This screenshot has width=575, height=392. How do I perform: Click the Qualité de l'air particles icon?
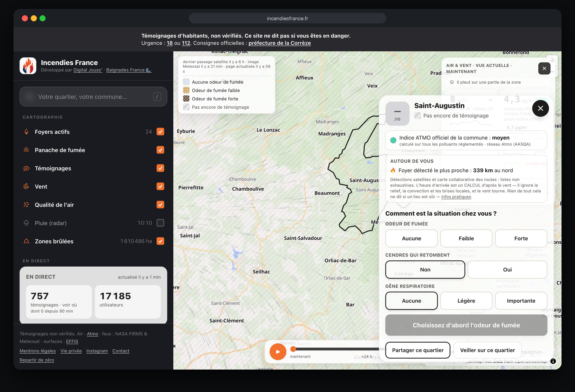click(x=26, y=205)
